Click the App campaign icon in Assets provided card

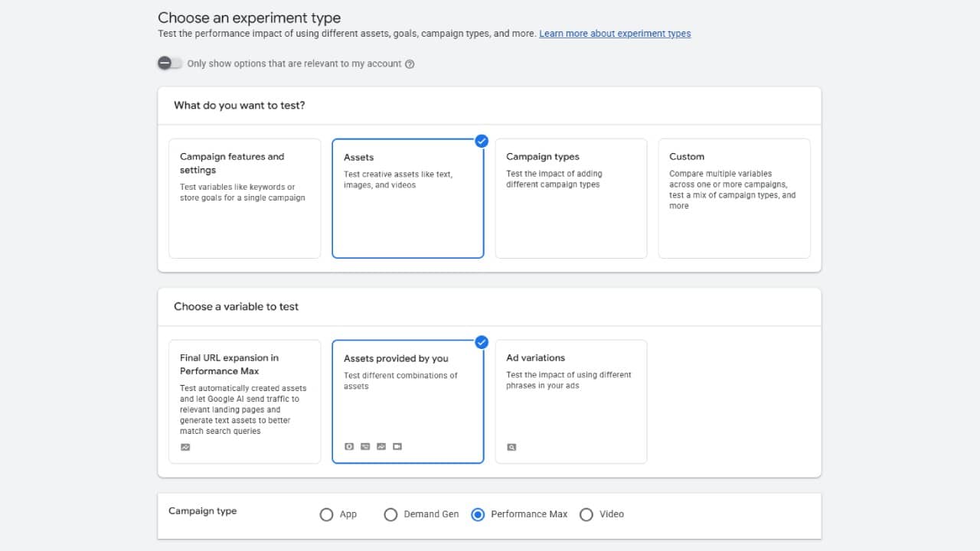pos(349,446)
